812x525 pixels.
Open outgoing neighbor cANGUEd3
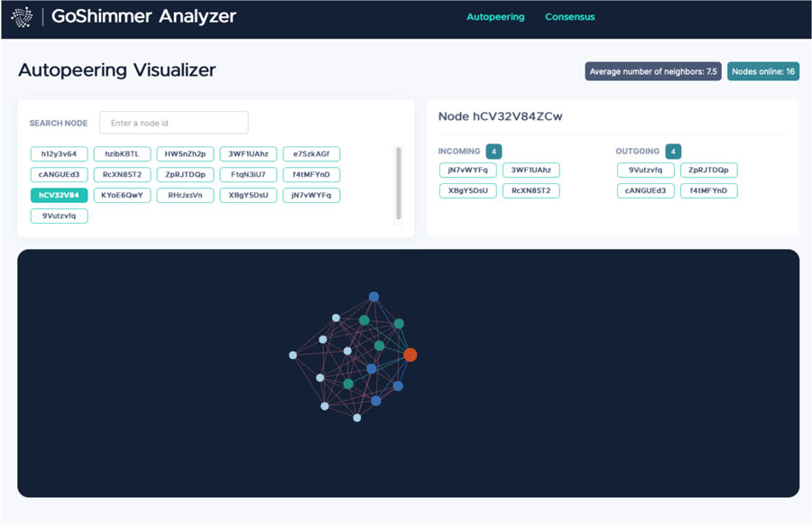tap(646, 190)
